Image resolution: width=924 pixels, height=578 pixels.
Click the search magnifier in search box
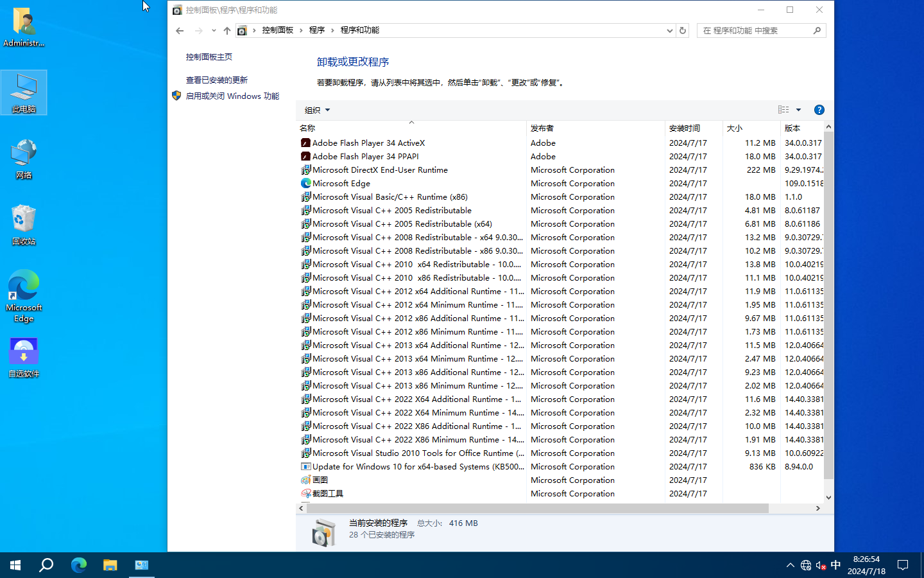click(x=817, y=30)
